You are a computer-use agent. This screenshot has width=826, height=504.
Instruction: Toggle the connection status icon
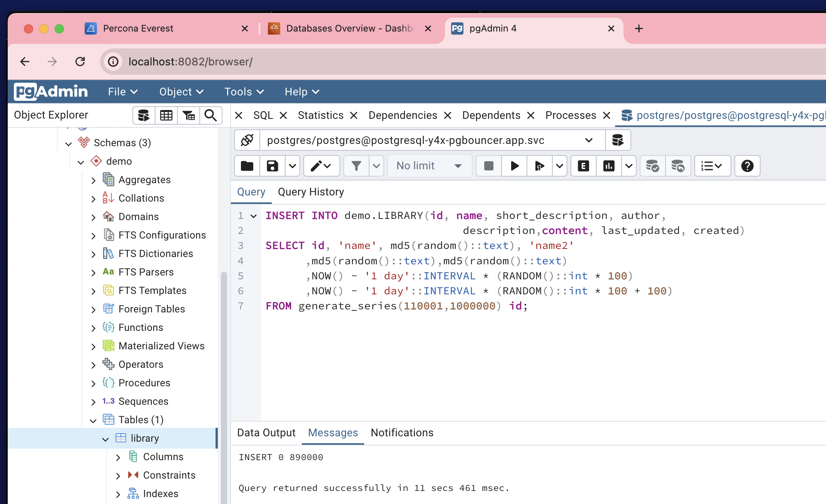coord(247,140)
